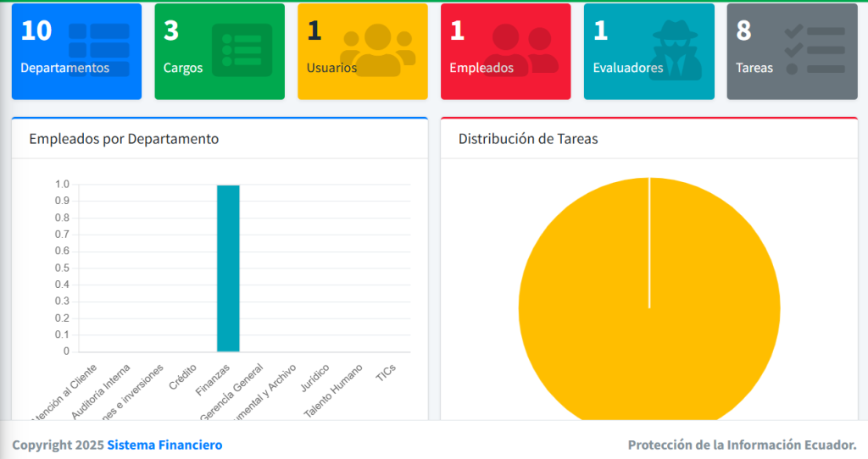The height and width of the screenshot is (459, 868).
Task: Click the Evaluadores spy icon
Action: tap(676, 51)
